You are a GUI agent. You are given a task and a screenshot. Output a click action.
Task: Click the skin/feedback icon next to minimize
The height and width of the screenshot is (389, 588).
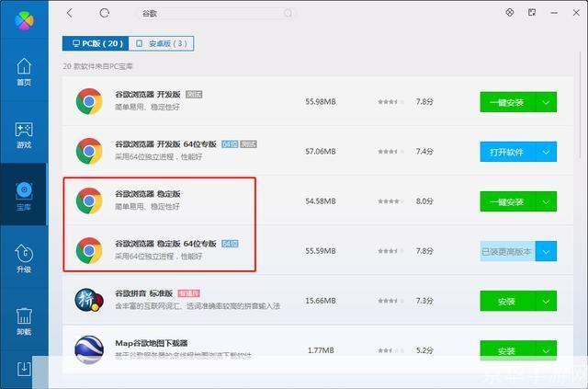point(532,12)
